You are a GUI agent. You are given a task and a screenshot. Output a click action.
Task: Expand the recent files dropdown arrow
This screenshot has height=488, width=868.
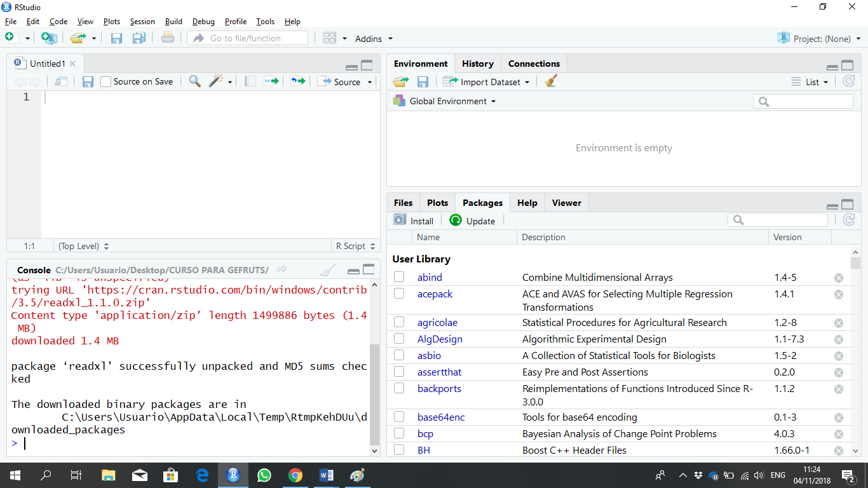(94, 39)
